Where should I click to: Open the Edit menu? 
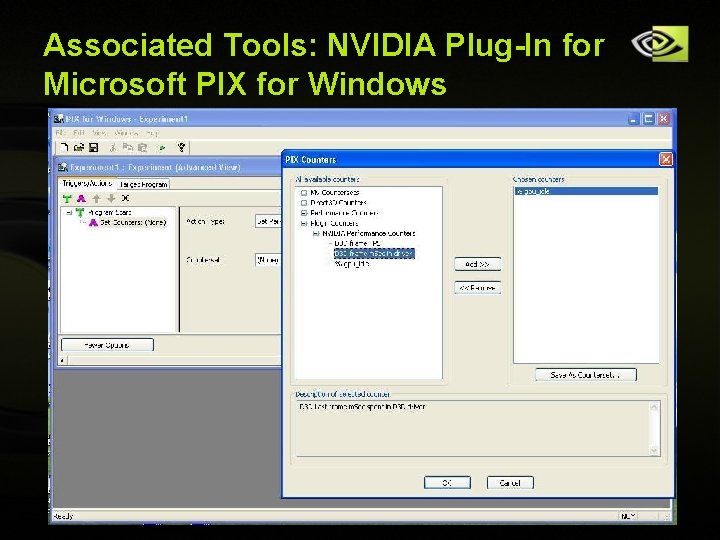click(x=79, y=133)
